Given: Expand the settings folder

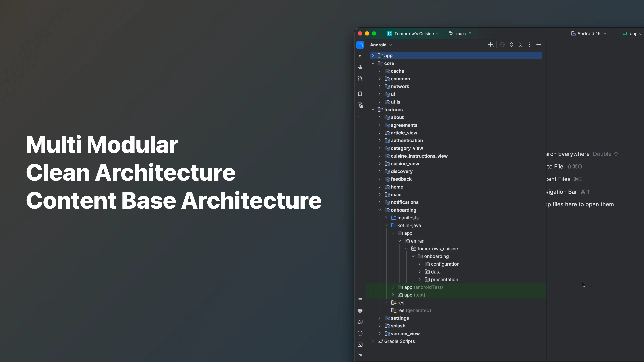Looking at the screenshot, I should (380, 318).
